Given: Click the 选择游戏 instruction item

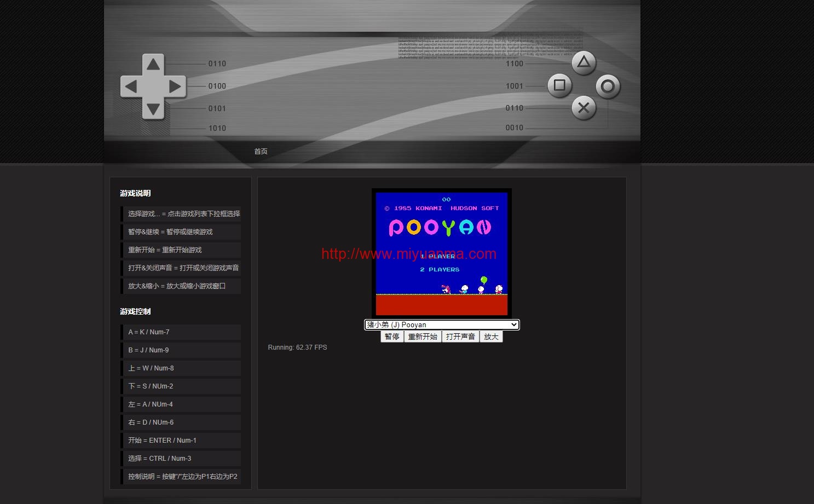Looking at the screenshot, I should point(181,213).
